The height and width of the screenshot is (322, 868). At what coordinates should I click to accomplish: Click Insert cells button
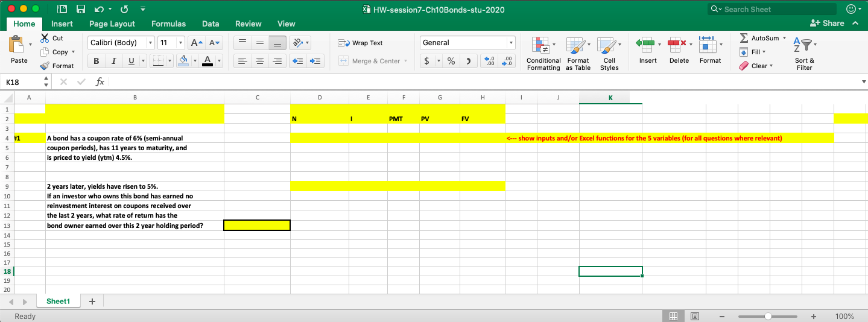click(648, 49)
